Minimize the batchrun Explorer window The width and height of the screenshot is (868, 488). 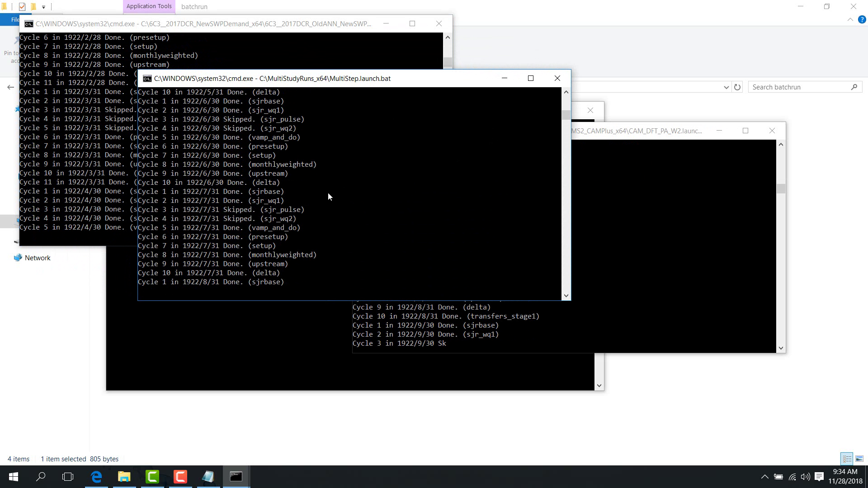click(801, 6)
